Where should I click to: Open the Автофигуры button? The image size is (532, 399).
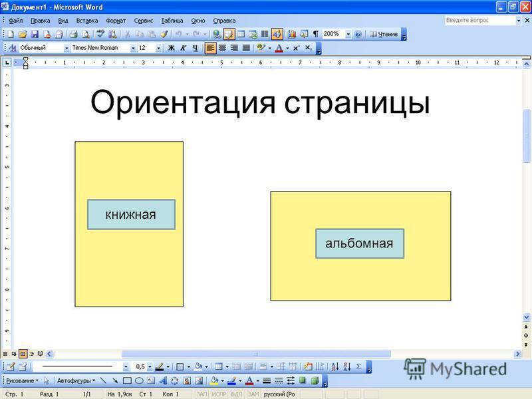point(75,381)
